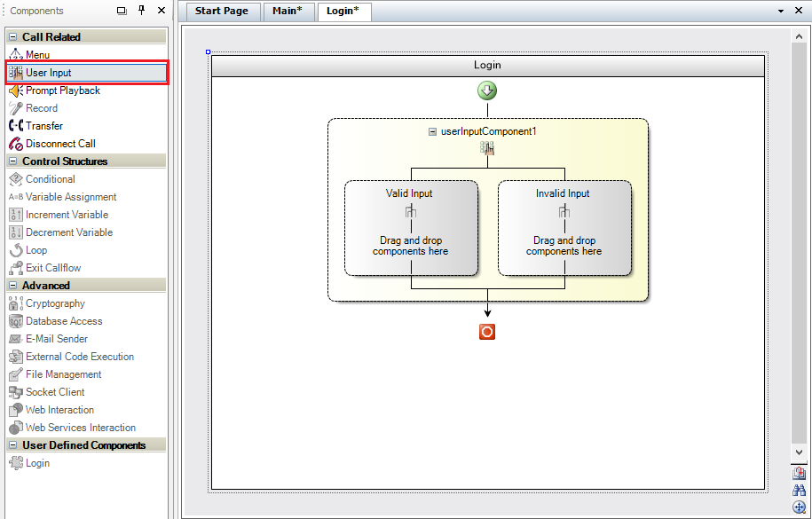Click the scroll down arrow on canvas
Viewport: 812px width, 519px height.
pyautogui.click(x=799, y=452)
